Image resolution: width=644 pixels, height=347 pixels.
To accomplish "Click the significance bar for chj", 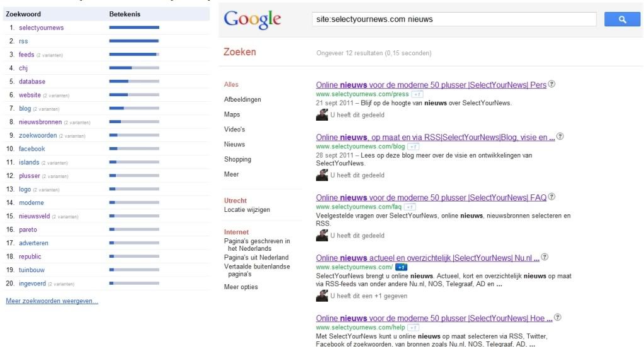I will [x=134, y=68].
